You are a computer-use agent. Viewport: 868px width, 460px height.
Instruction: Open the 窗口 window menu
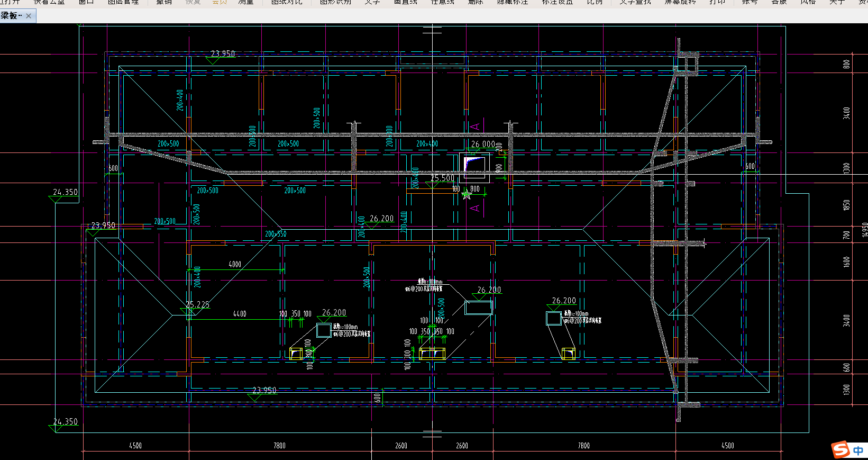[86, 2]
